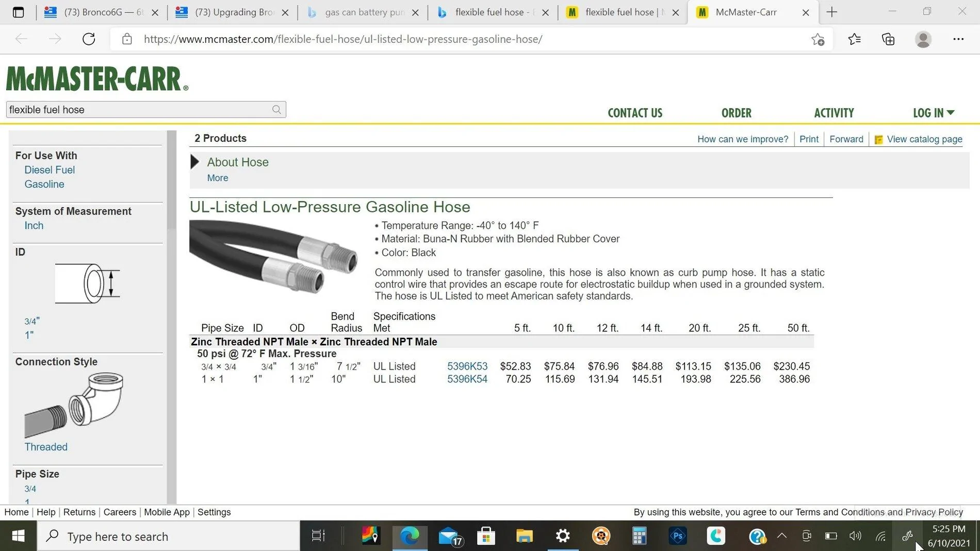Click the Print link

[x=809, y=139]
